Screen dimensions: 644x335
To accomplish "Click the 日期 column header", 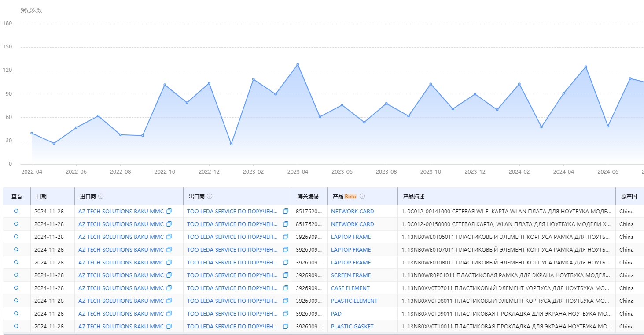I will coord(41,196).
